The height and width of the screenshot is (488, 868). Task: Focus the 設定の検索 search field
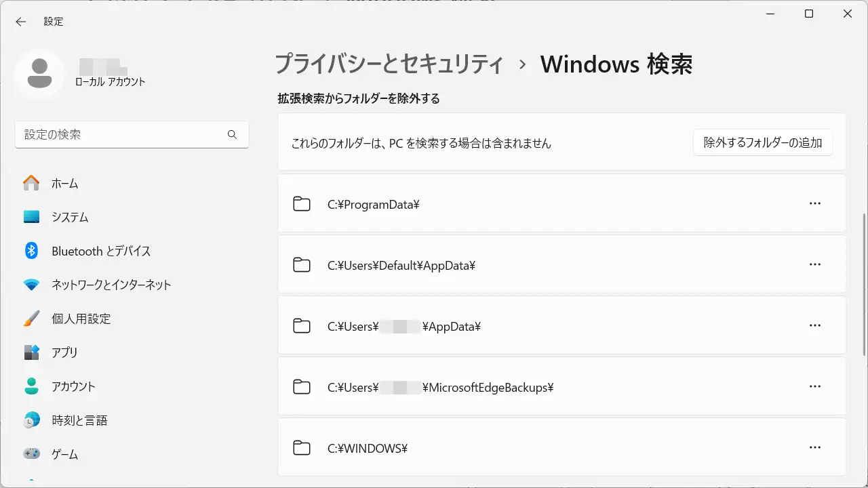click(x=132, y=135)
